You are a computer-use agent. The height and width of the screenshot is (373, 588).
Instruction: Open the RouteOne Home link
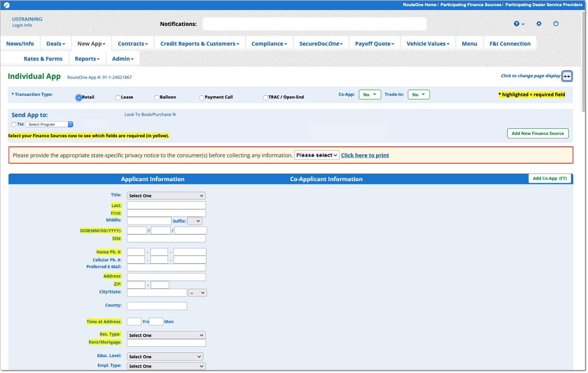[x=419, y=5]
